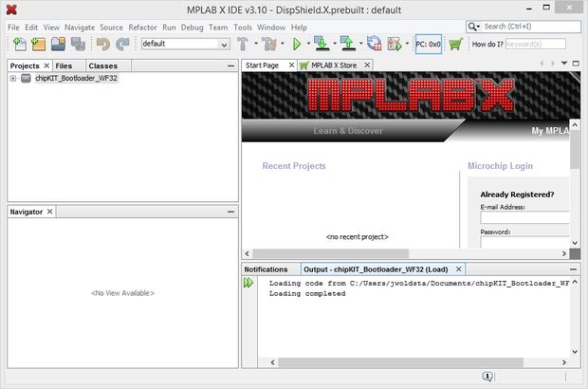588x389 pixels.
Task: Open the Clean and Build dropdown arrow
Action: [283, 44]
